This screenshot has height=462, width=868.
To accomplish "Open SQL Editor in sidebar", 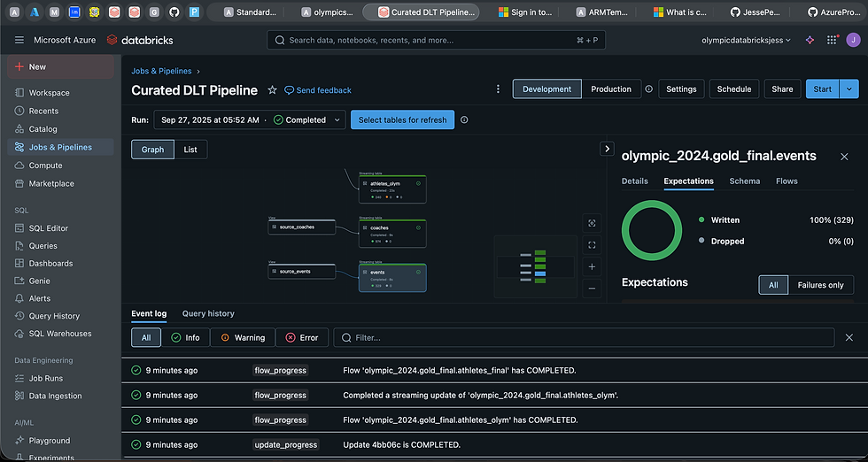I will pyautogui.click(x=60, y=228).
